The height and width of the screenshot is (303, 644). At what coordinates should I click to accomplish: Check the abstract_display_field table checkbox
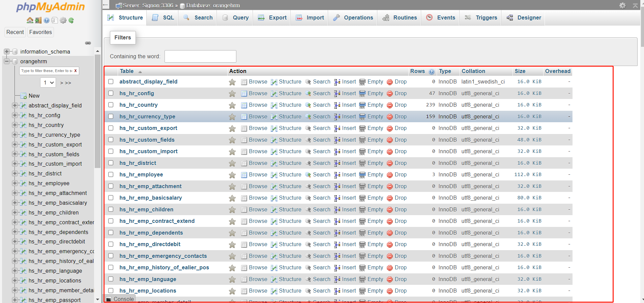click(111, 81)
